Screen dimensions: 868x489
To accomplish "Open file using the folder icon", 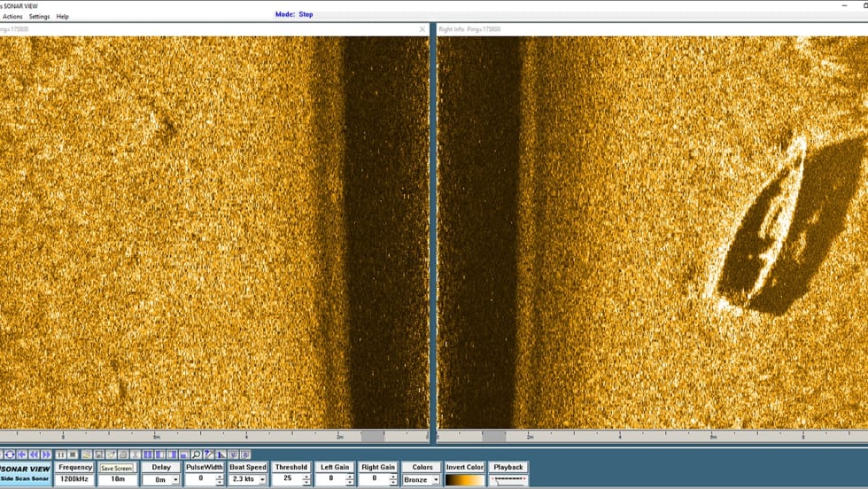I will tap(87, 454).
